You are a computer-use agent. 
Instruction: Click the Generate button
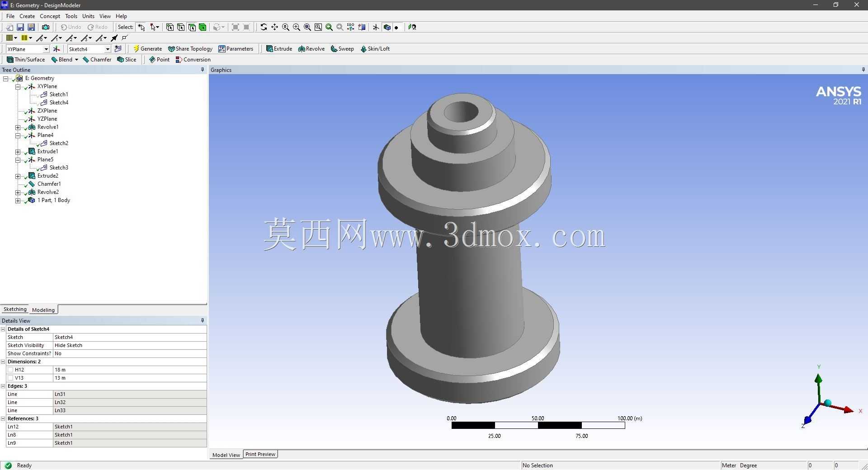point(147,49)
